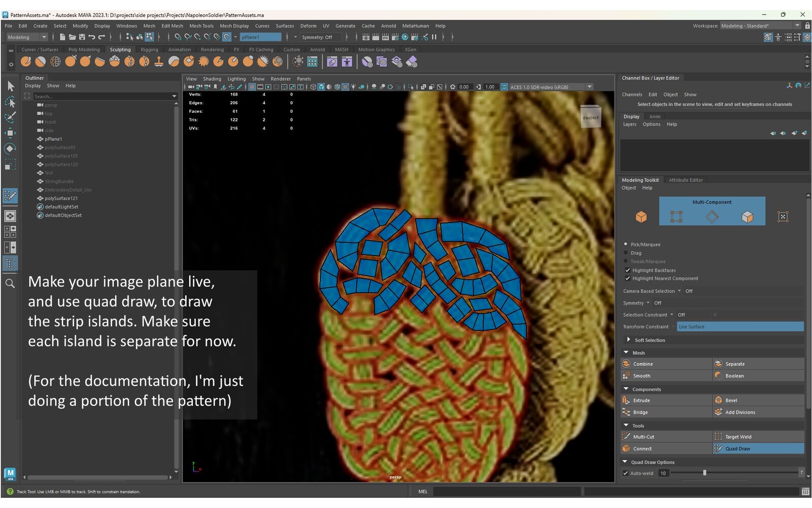Open the Modeling menu set dropdown
Image resolution: width=812 pixels, height=508 pixels.
(x=27, y=37)
